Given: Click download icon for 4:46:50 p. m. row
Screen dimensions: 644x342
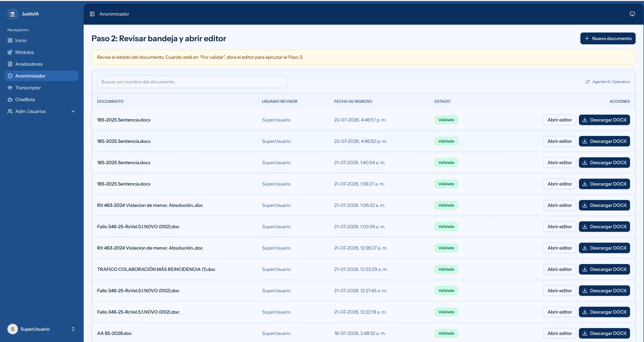Looking at the screenshot, I should pyautogui.click(x=585, y=141).
